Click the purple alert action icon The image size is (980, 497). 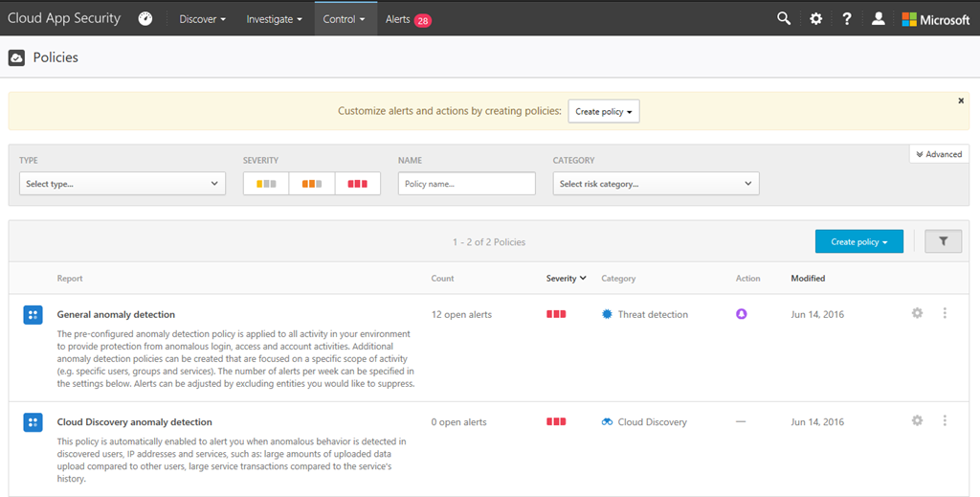coord(740,314)
